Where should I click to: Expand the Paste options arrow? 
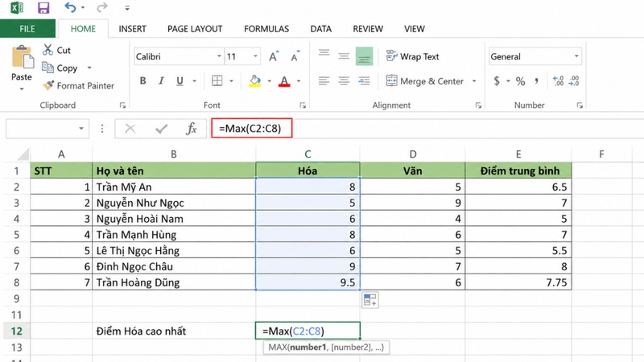(x=22, y=88)
